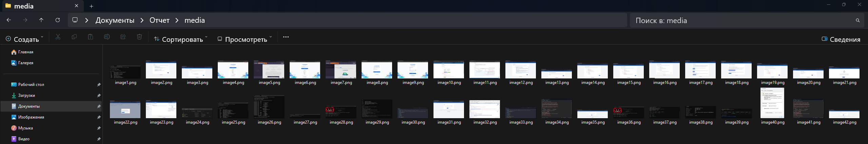
Task: Click the pin icon next to Музыка
Action: coord(99,128)
